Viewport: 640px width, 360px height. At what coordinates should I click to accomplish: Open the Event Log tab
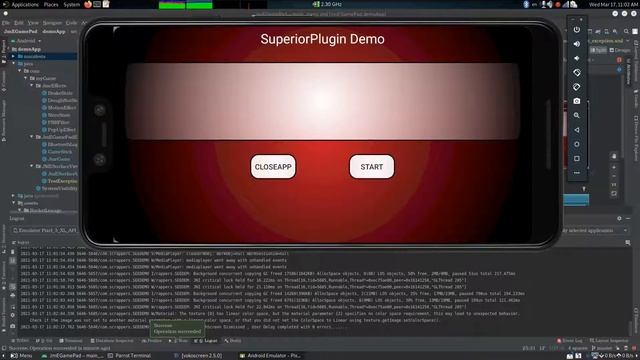[x=570, y=340]
